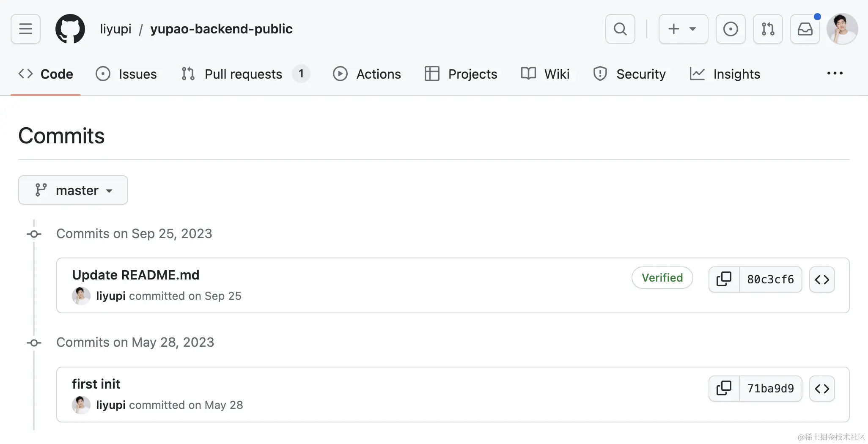
Task: Open the master branch selector dropdown
Action: [73, 190]
